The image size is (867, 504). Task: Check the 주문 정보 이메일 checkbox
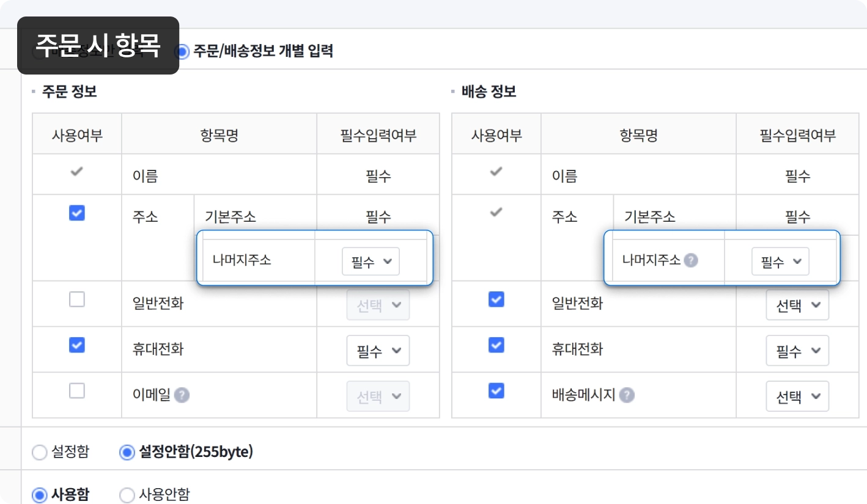pyautogui.click(x=77, y=391)
